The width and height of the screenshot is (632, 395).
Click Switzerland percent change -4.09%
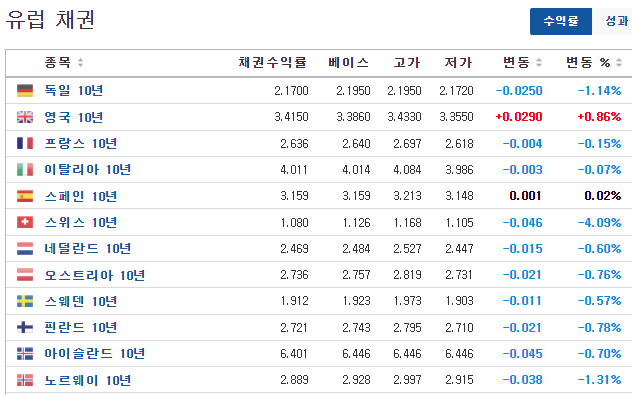coord(599,222)
